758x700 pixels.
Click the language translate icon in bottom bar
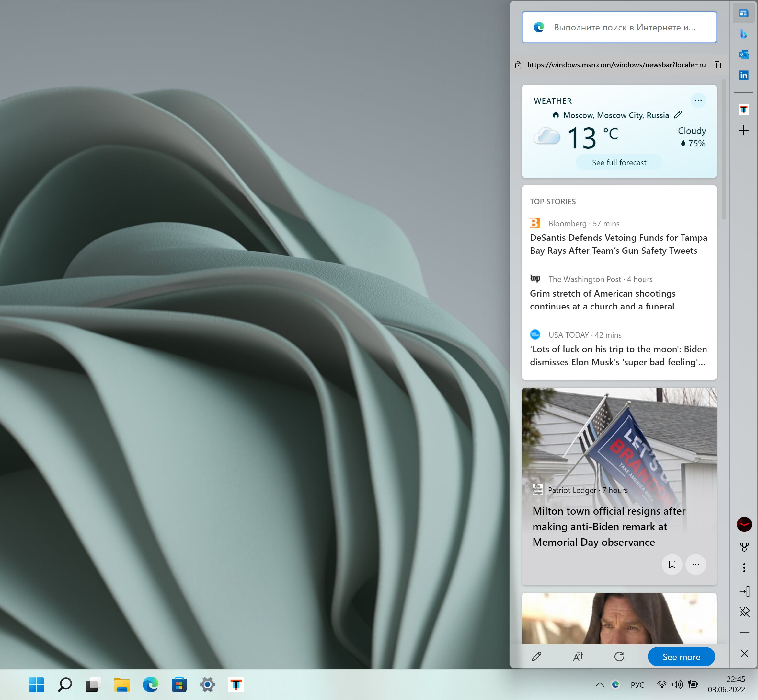click(578, 657)
